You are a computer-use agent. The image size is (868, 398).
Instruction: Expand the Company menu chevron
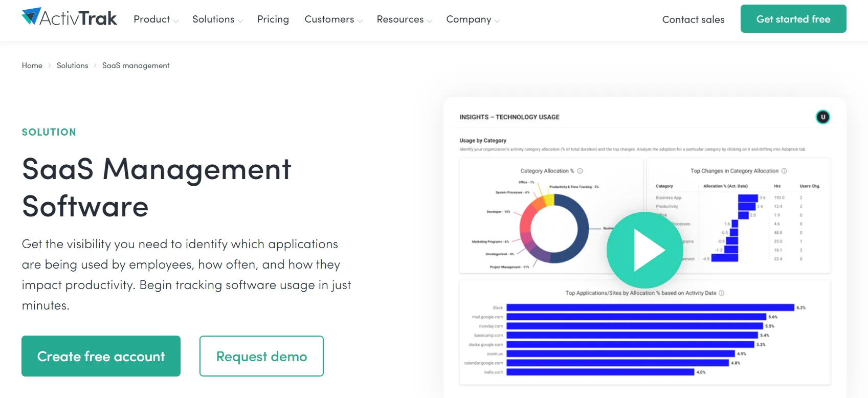497,21
